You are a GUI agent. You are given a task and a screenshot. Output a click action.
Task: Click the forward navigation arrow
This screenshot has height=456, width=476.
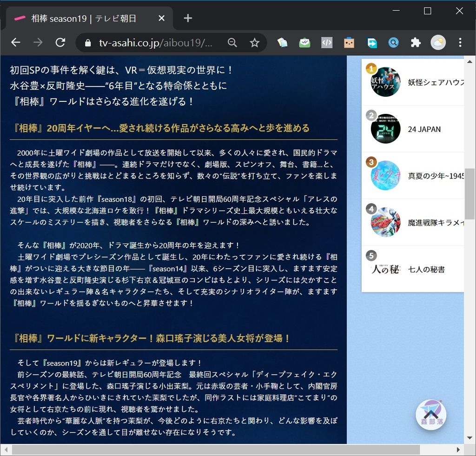click(38, 42)
